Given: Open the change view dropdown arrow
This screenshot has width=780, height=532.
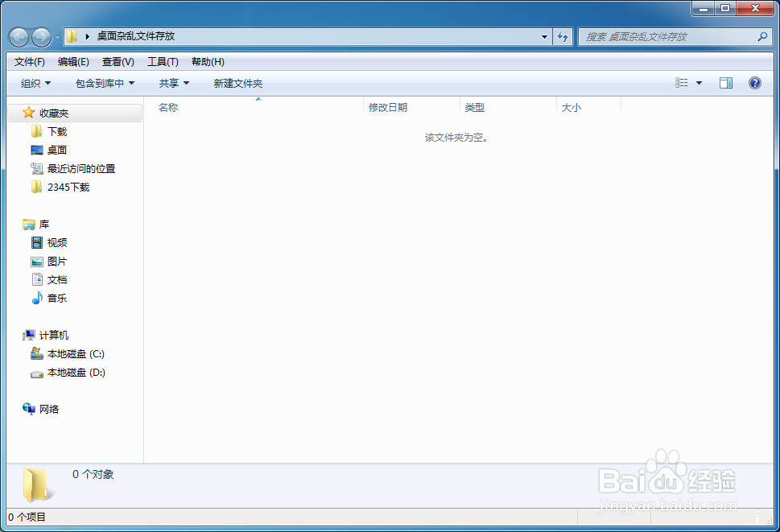Looking at the screenshot, I should [697, 82].
